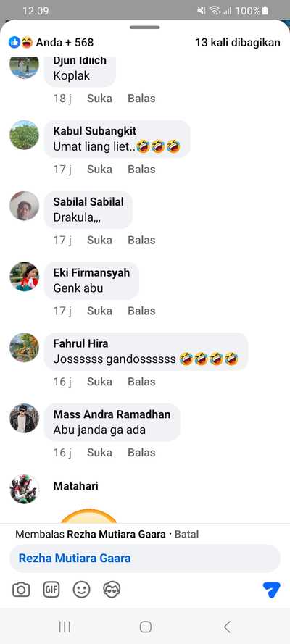Tap the Android home navigation icon
Viewport: 290px width, 644px height.
tap(146, 627)
